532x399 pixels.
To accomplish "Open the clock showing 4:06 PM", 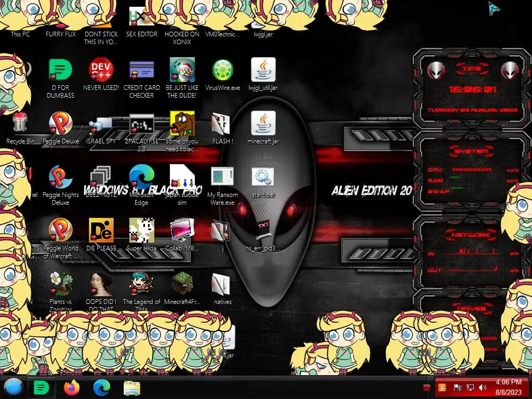I will click(x=508, y=387).
